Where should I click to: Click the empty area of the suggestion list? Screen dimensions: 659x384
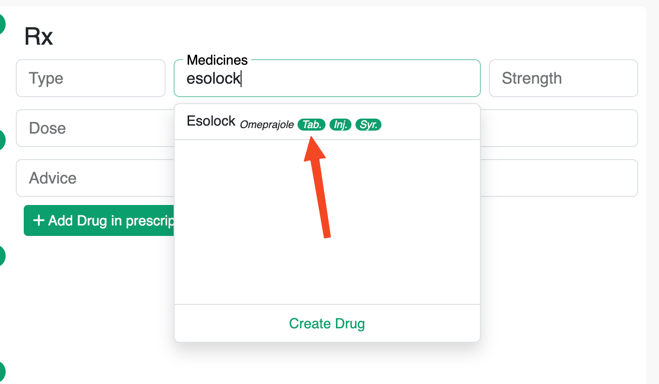pos(327,222)
